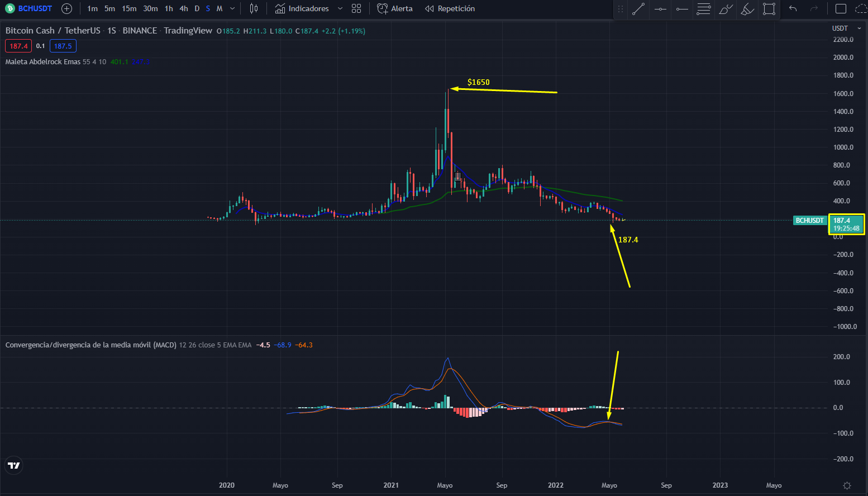This screenshot has height=496, width=868.
Task: Click the MACD 200.0 scale label
Action: pos(841,357)
